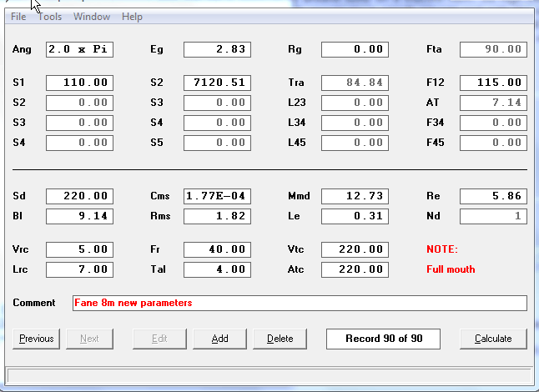Click the Tra label
This screenshot has width=539, height=392.
(x=296, y=83)
